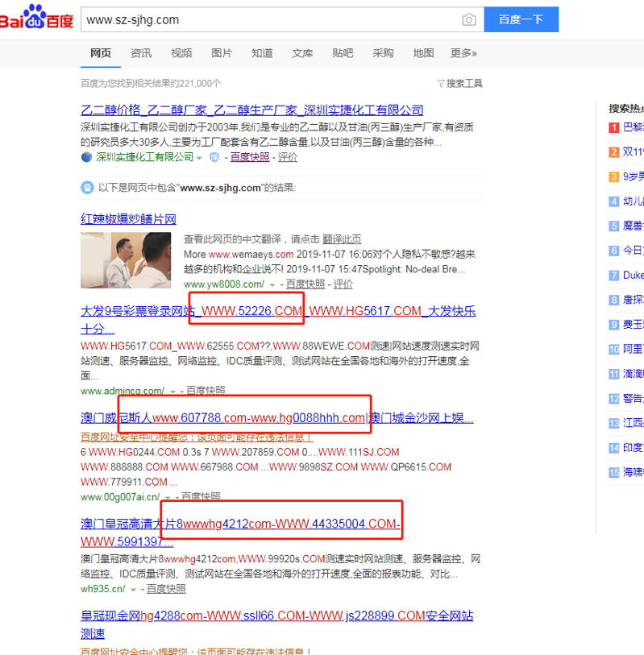
Task: Open camera image search icon
Action: pos(469,19)
